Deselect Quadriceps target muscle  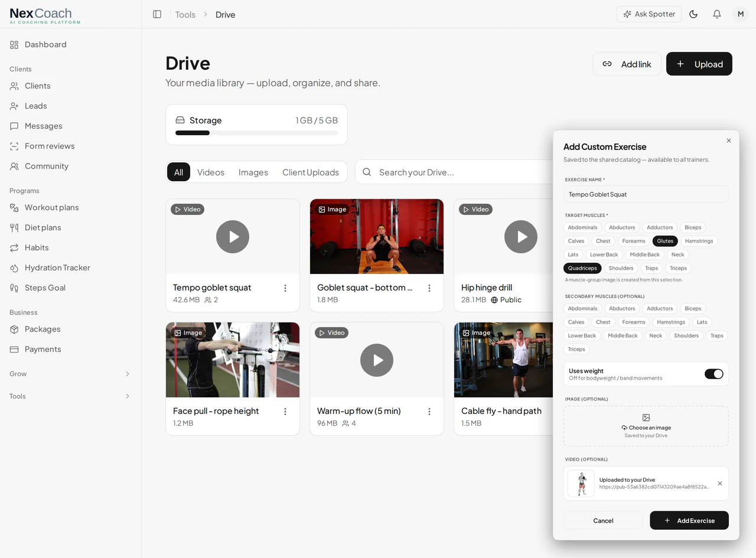pos(582,268)
